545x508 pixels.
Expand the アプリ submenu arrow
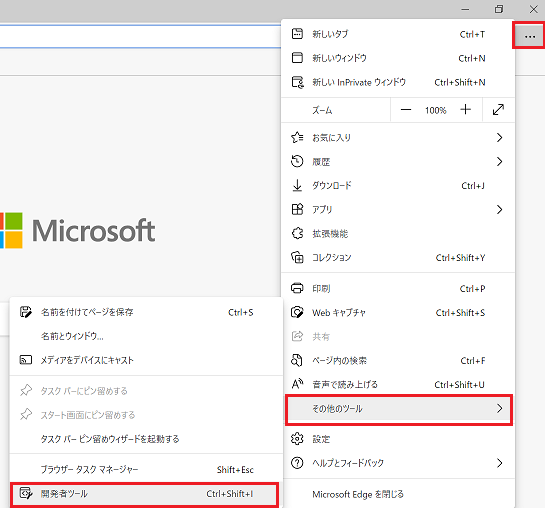499,209
